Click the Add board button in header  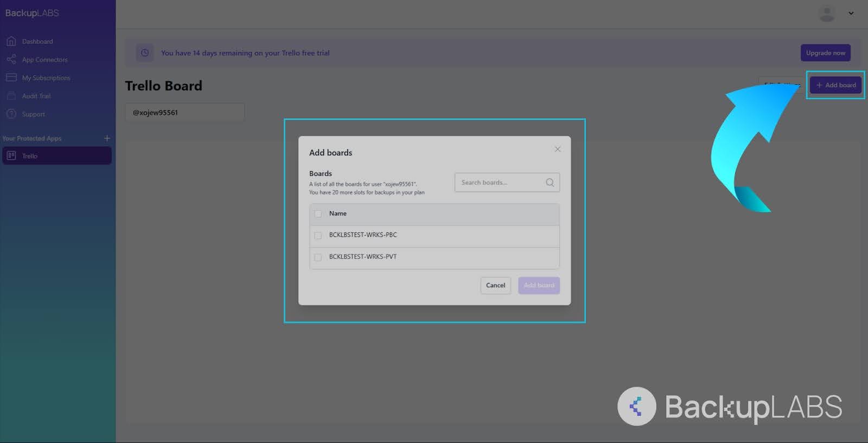click(x=836, y=85)
